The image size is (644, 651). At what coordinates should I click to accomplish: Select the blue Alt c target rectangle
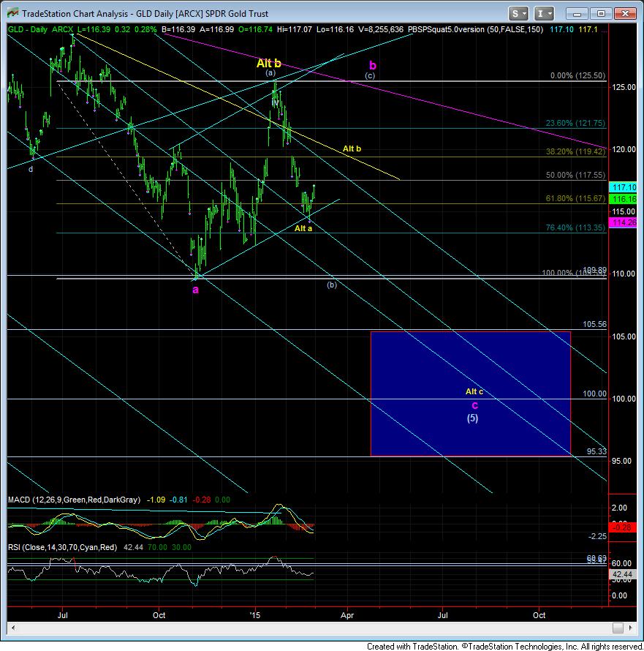471,394
